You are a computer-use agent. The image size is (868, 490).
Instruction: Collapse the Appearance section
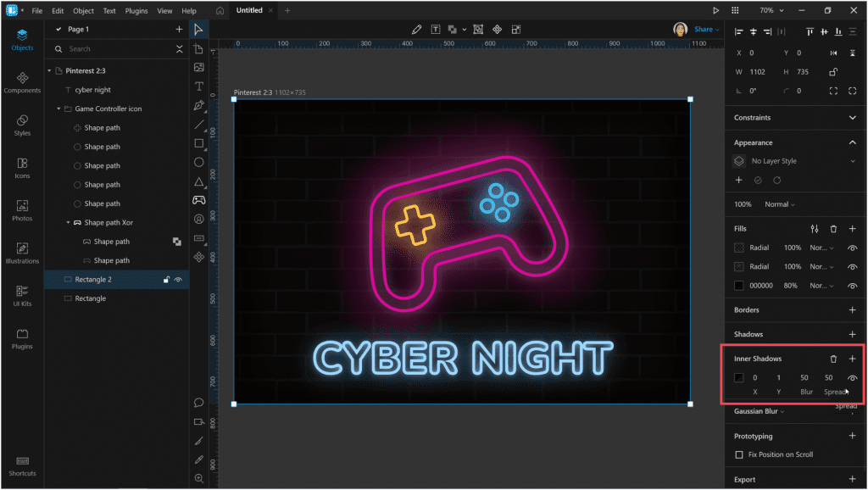click(853, 143)
